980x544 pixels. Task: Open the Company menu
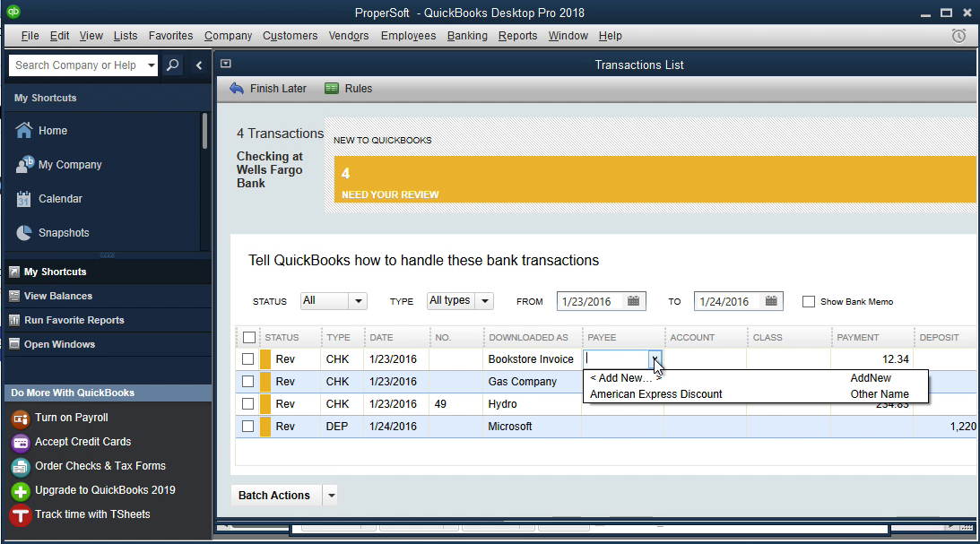tap(228, 36)
